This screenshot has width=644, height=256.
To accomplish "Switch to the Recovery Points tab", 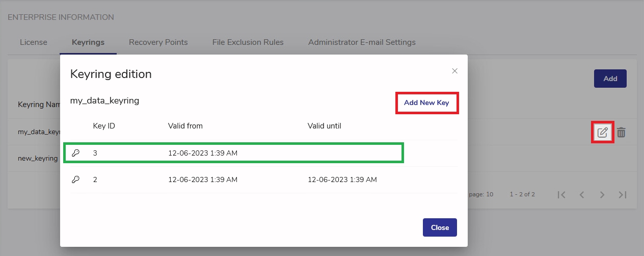I will tap(158, 42).
